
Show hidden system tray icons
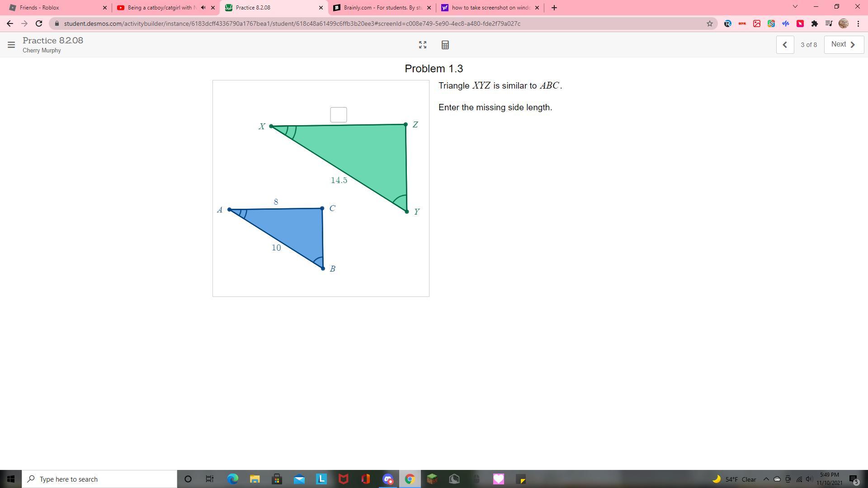pyautogui.click(x=766, y=479)
